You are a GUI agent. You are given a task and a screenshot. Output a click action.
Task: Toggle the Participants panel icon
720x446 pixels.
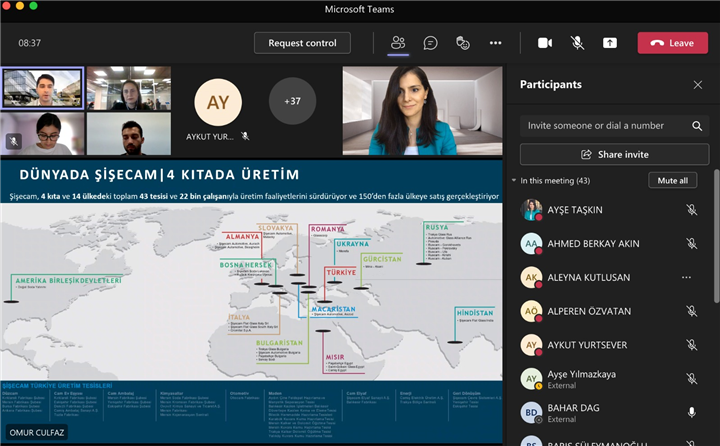pyautogui.click(x=398, y=43)
